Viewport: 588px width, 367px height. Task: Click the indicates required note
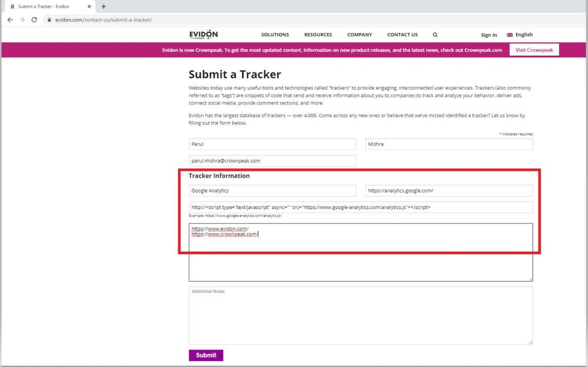(516, 134)
